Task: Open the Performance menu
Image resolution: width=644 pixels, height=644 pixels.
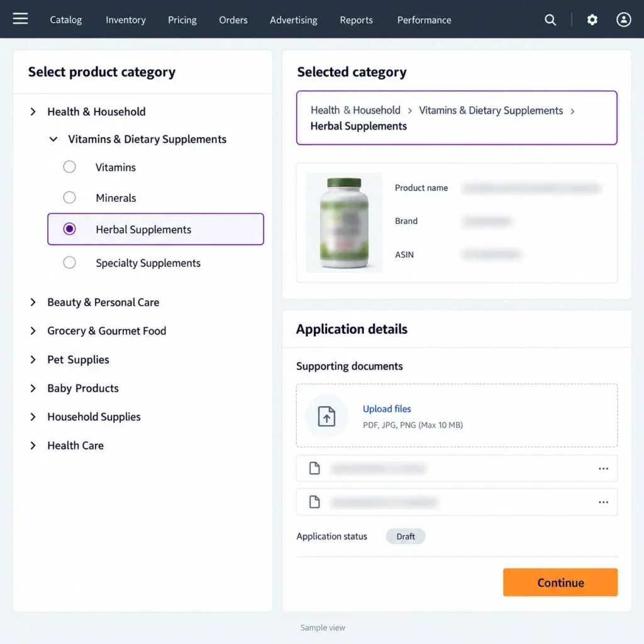Action: 425,19
